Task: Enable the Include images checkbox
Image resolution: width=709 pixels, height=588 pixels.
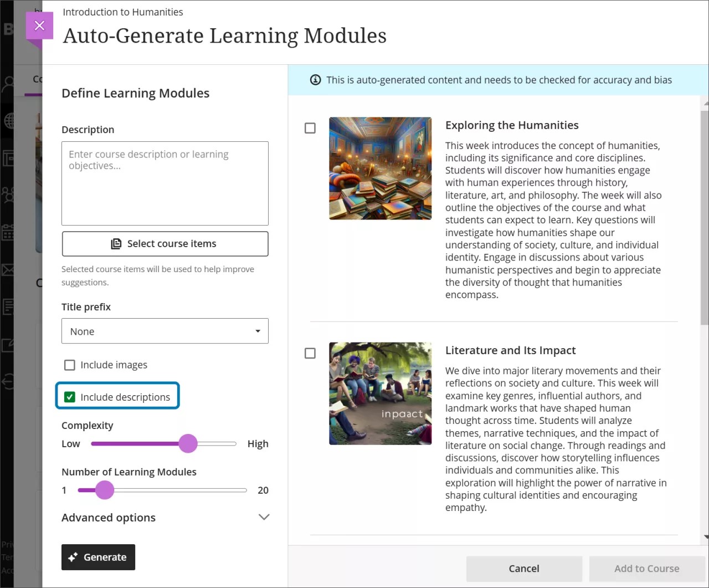Action: (69, 365)
